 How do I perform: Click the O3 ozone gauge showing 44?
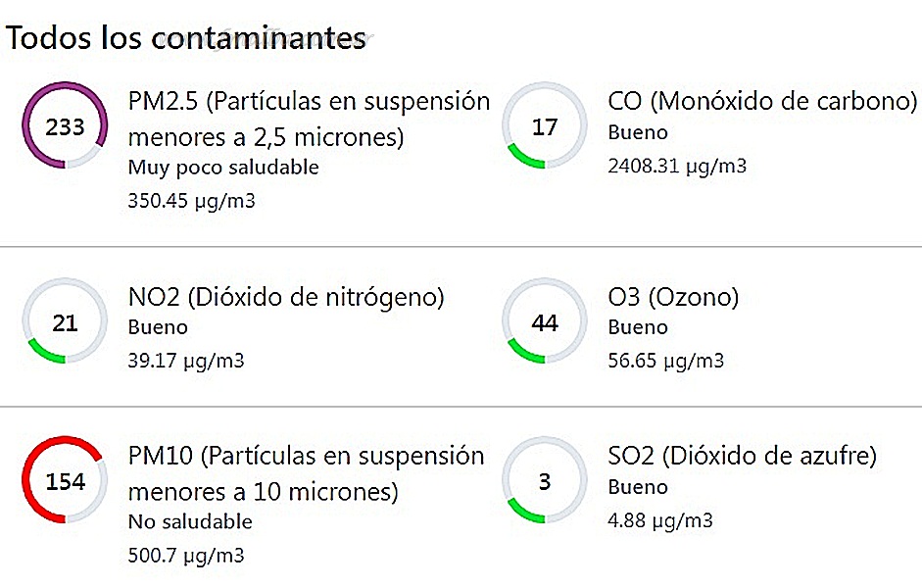[545, 322]
